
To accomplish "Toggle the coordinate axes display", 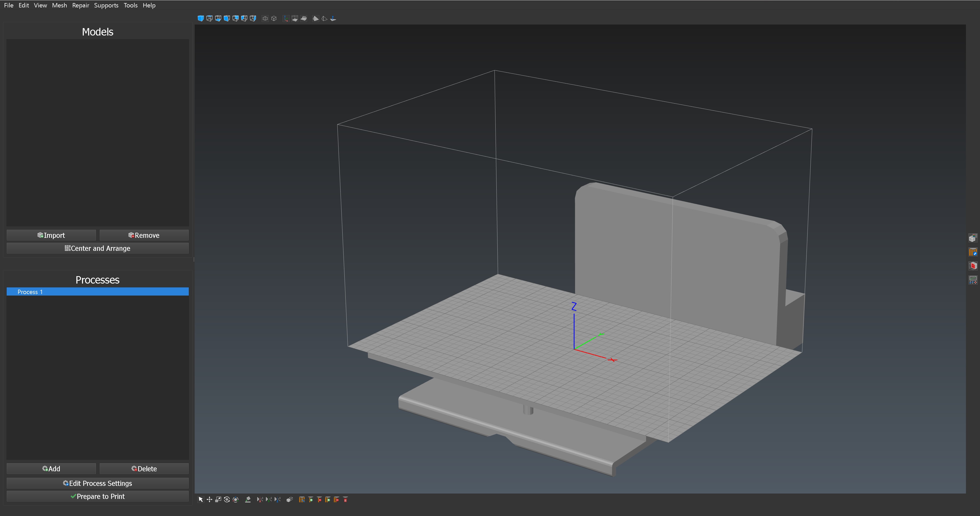I will click(286, 18).
